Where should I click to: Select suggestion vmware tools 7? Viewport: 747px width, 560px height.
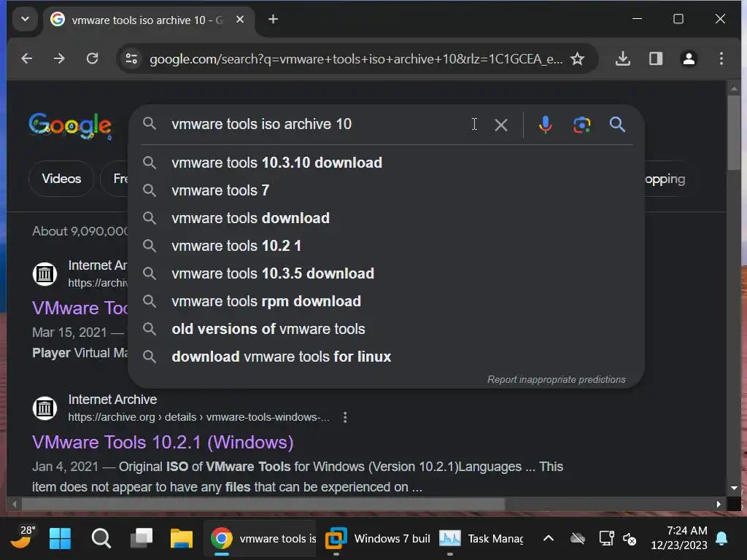[x=387, y=190]
